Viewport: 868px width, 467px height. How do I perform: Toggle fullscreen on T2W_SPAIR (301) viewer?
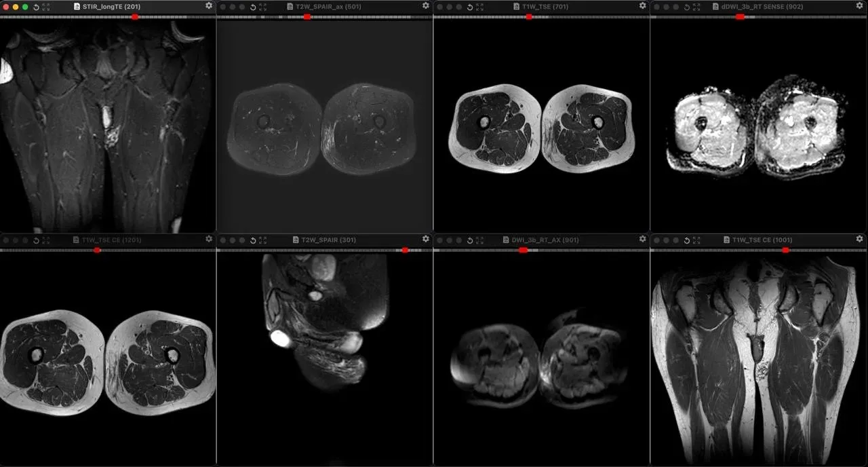(263, 240)
